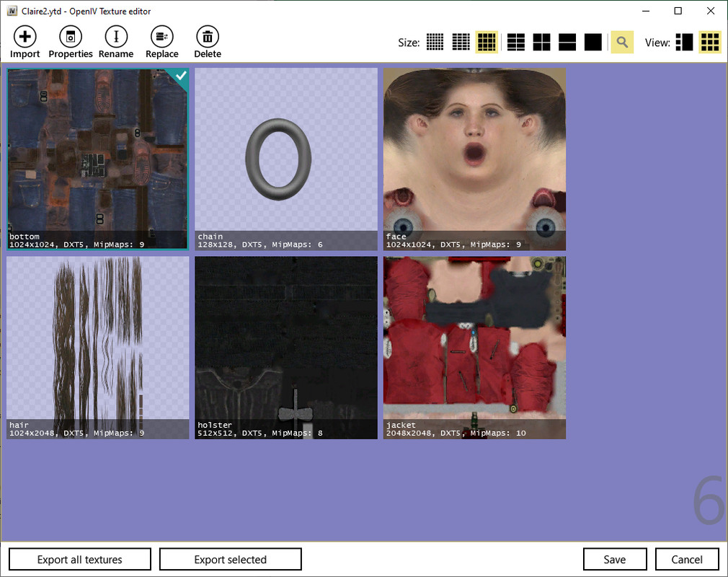Screen dimensions: 728x577
Task: Minimize the Texture editor window
Action: point(646,11)
